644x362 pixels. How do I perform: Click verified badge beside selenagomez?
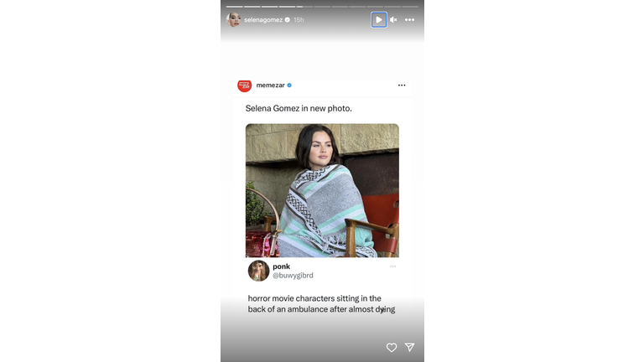(x=288, y=20)
